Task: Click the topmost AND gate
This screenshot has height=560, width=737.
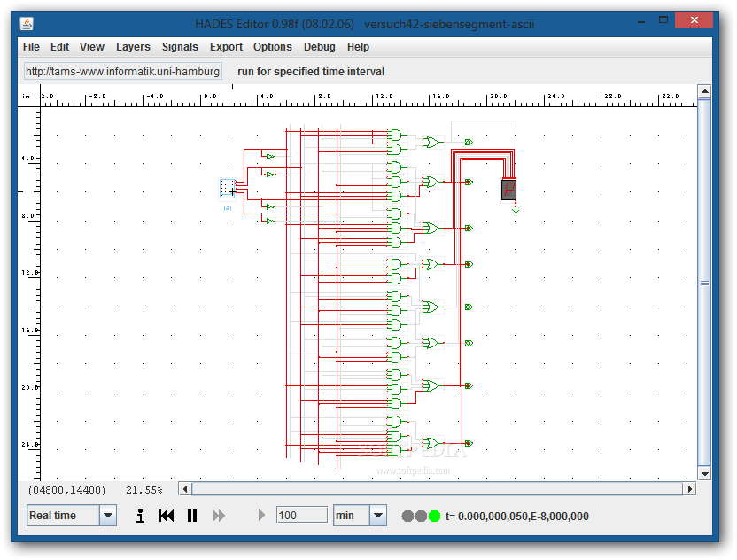Action: [396, 136]
